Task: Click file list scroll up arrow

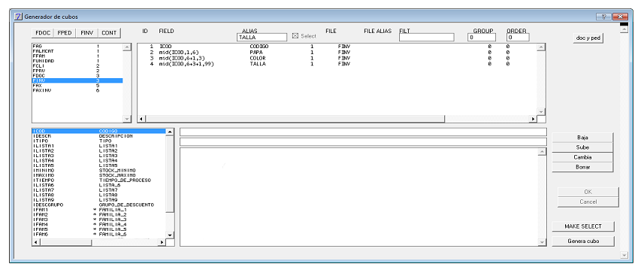Action: (127, 47)
